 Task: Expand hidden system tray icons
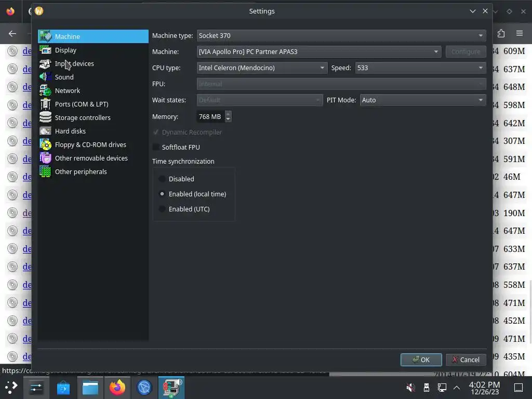tap(457, 388)
